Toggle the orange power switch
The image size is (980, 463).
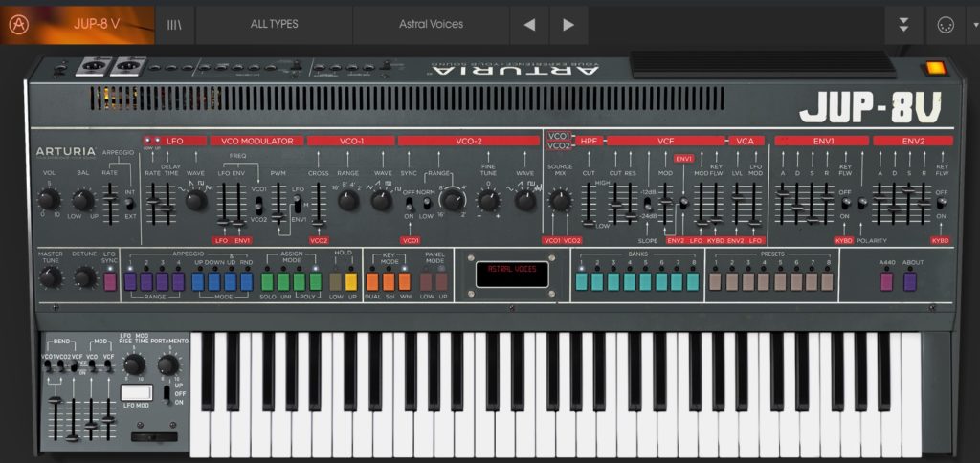[x=935, y=68]
